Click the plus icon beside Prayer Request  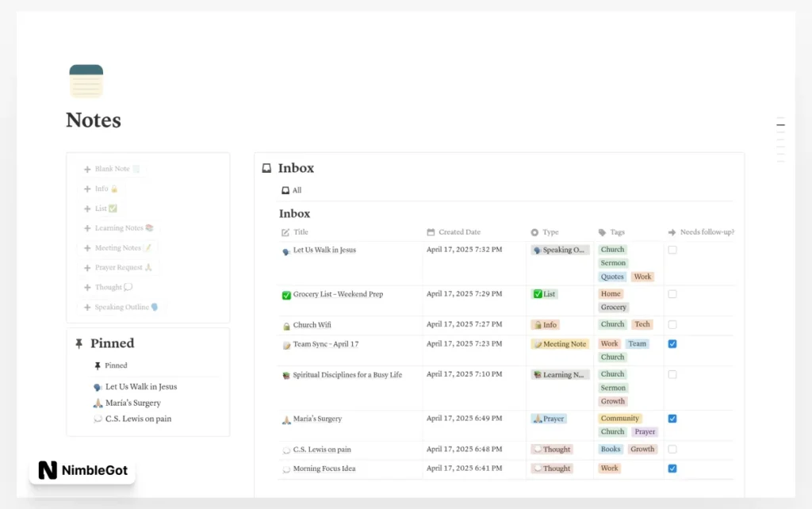click(x=87, y=268)
